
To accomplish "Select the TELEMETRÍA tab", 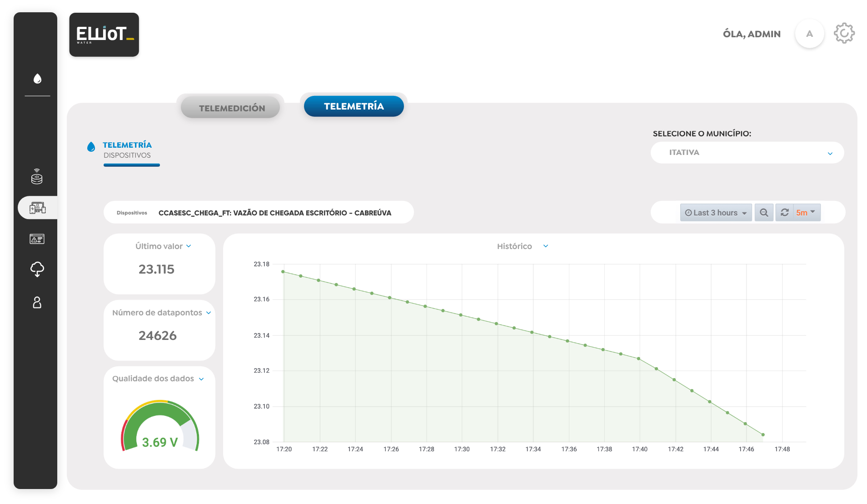I will [x=354, y=106].
